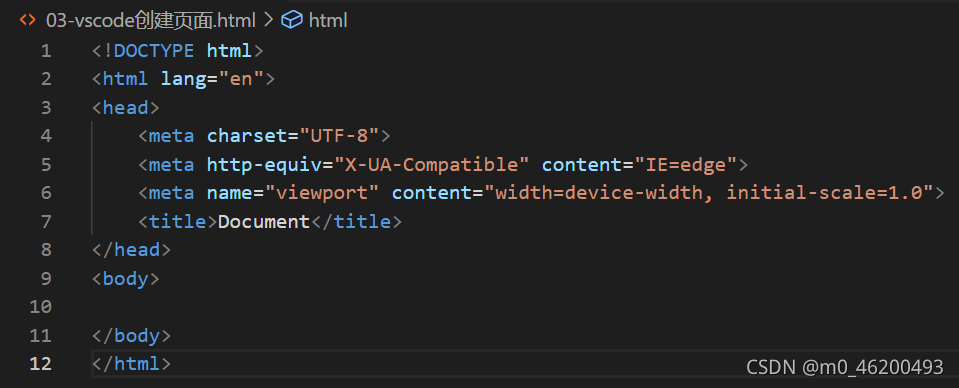The width and height of the screenshot is (959, 388).
Task: Click the lang attribute on line 2
Action: click(183, 79)
